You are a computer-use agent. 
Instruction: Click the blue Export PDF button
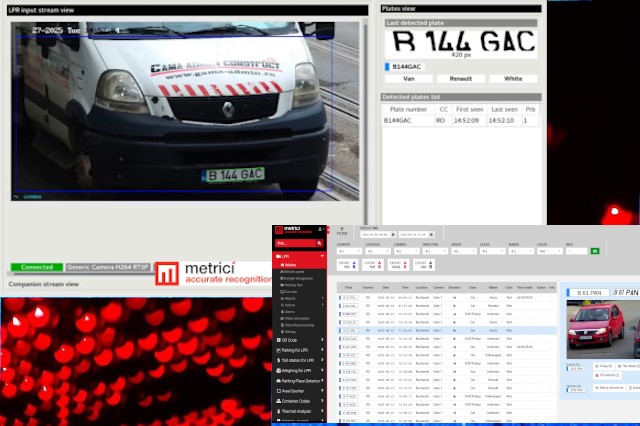(348, 265)
